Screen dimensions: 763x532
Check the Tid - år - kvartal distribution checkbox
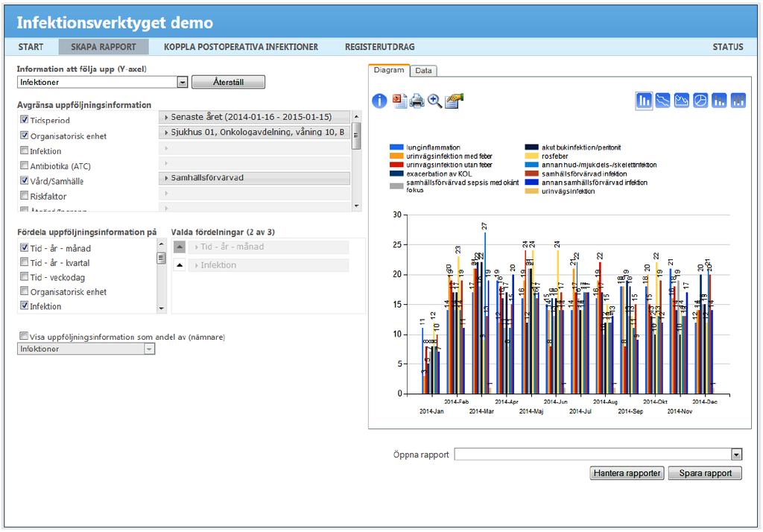(25, 262)
